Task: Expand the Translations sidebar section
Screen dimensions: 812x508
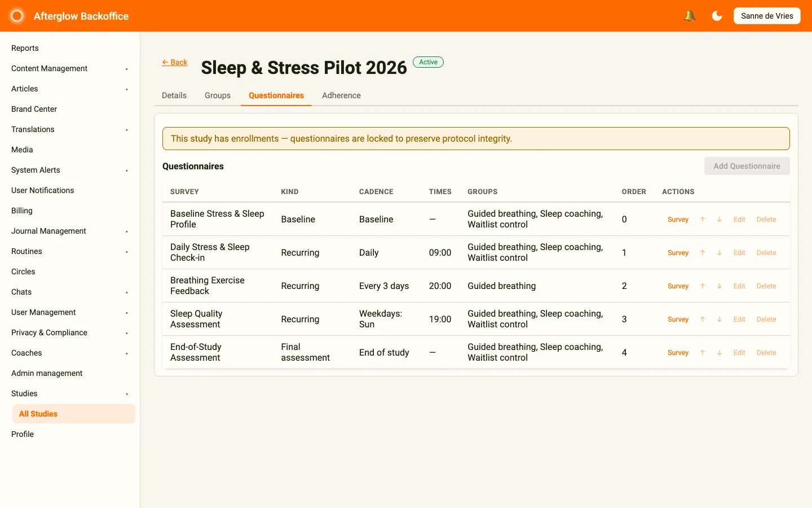Action: coord(70,130)
